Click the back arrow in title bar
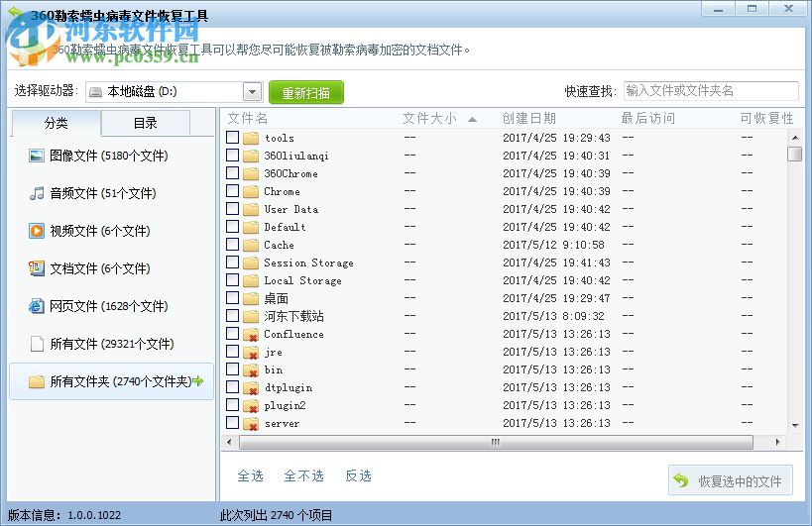 click(x=16, y=13)
